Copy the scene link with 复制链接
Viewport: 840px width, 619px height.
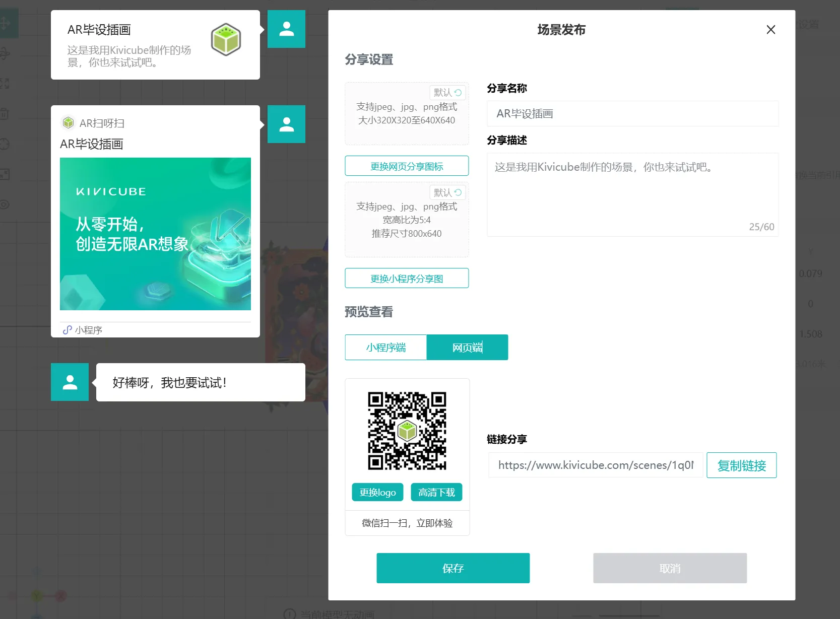(x=741, y=465)
